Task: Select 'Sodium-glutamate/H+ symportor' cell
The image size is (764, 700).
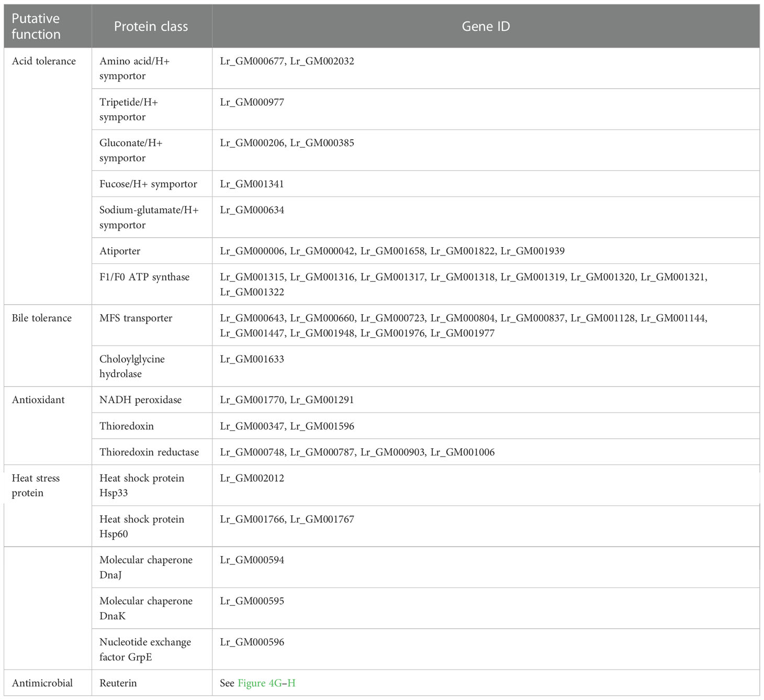Action: [152, 217]
